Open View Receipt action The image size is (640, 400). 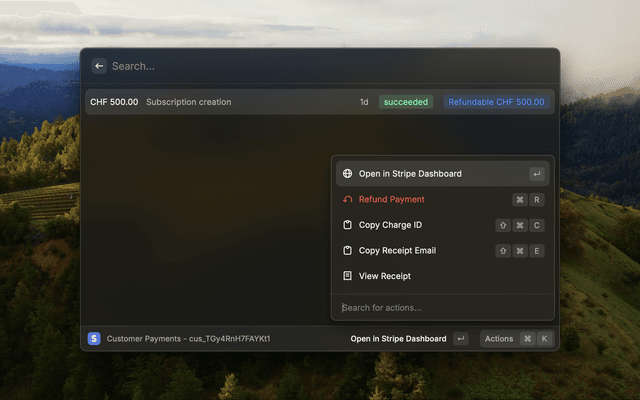[442, 276]
